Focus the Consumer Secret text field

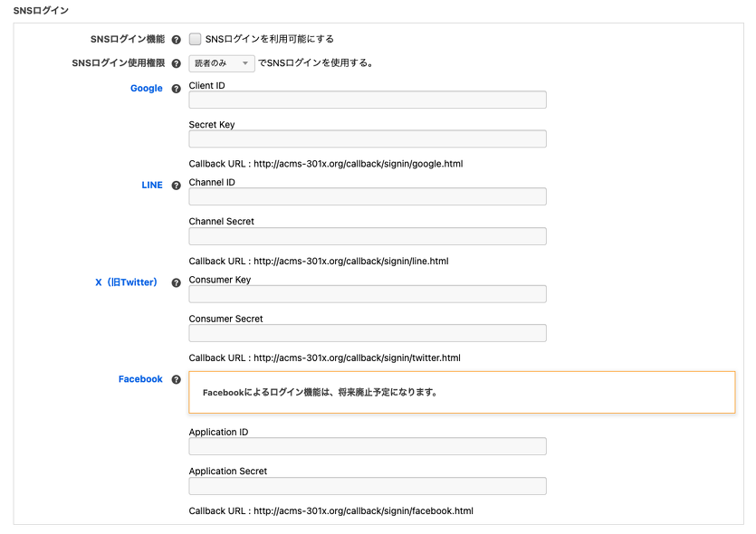coord(366,333)
